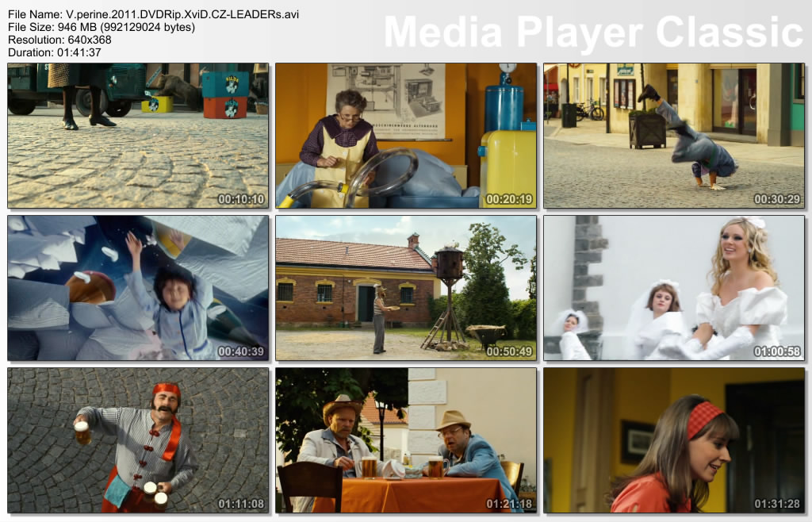This screenshot has height=522, width=812.
Task: Click the 01:21:18 timestamp label
Action: [x=509, y=504]
